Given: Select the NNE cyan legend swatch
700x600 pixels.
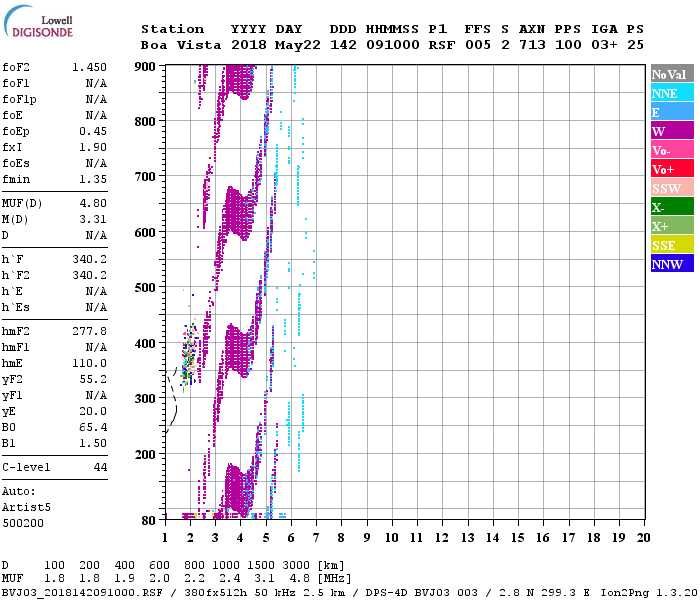Looking at the screenshot, I should [672, 93].
